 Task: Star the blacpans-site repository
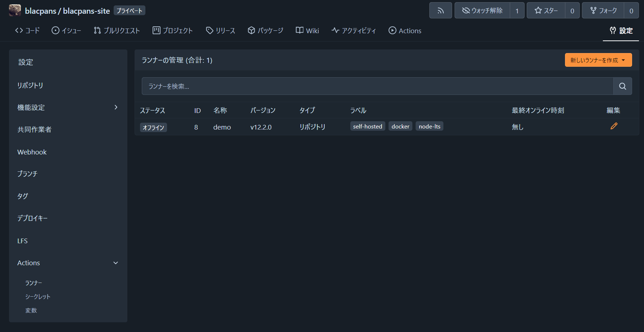(546, 10)
